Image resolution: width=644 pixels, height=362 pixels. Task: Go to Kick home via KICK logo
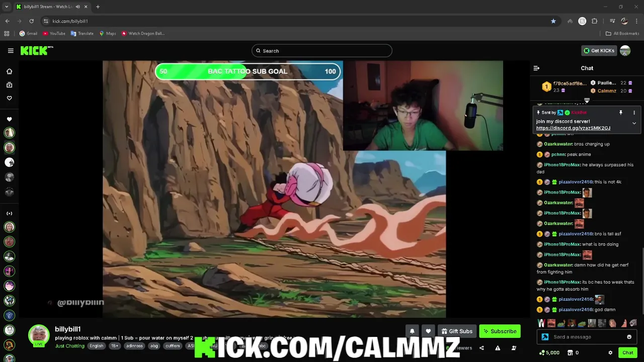pos(37,50)
